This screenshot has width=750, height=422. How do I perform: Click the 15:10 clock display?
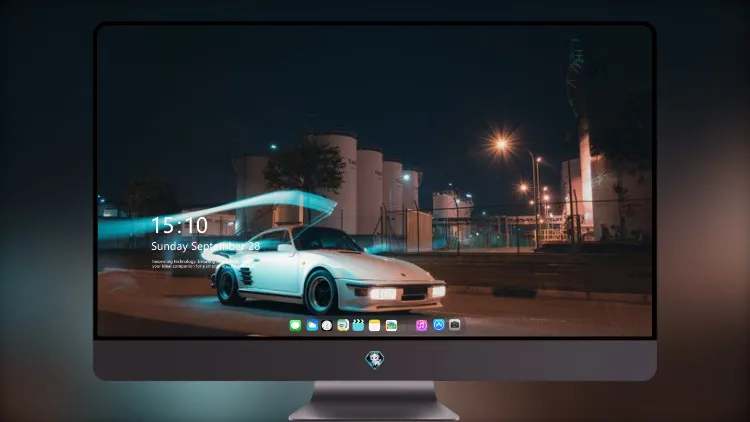(179, 225)
